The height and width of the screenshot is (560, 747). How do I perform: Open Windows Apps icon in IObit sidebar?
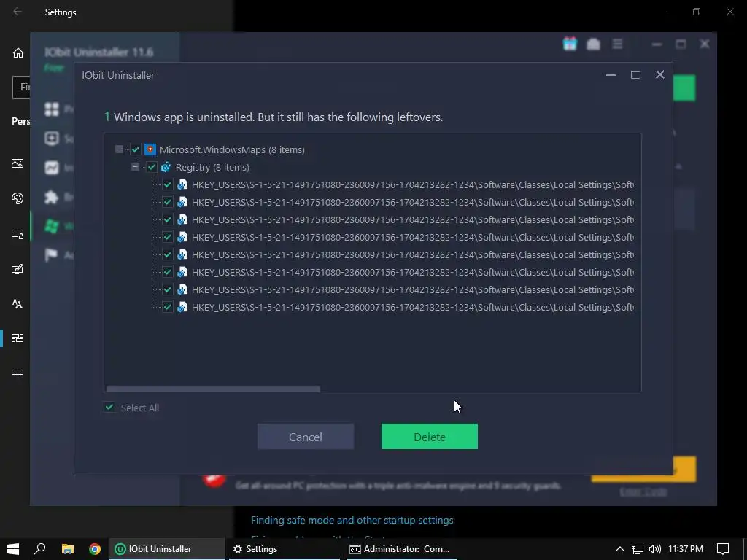tap(52, 226)
